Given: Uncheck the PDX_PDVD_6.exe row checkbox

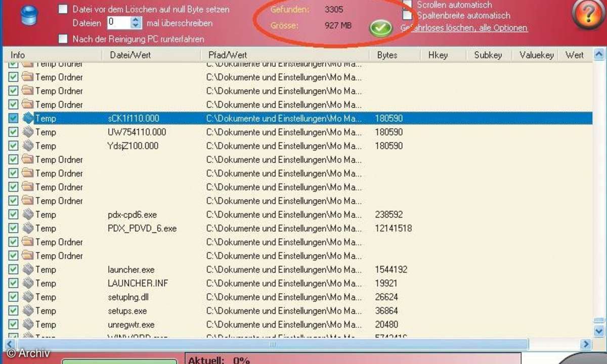Looking at the screenshot, I should pyautogui.click(x=13, y=228).
